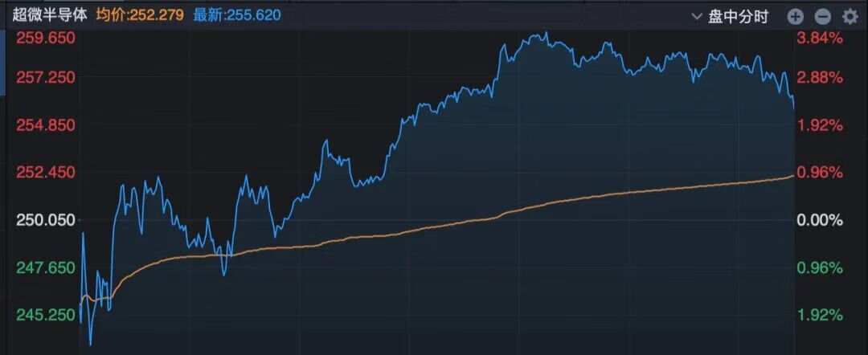868x355 pixels.
Task: Click the 最新:255.620 latest price label
Action: [x=237, y=15]
